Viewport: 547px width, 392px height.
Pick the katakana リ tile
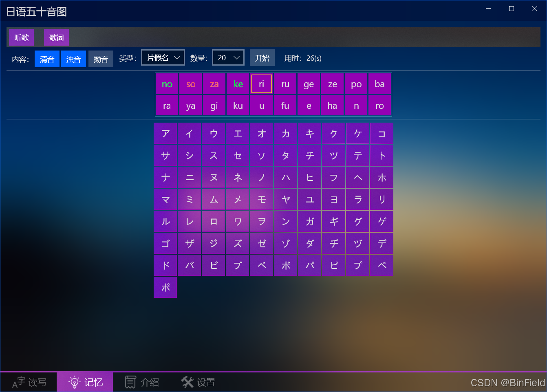[x=382, y=199]
